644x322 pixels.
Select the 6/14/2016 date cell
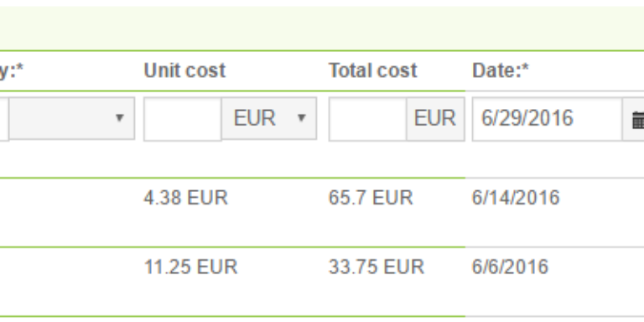[516, 198]
